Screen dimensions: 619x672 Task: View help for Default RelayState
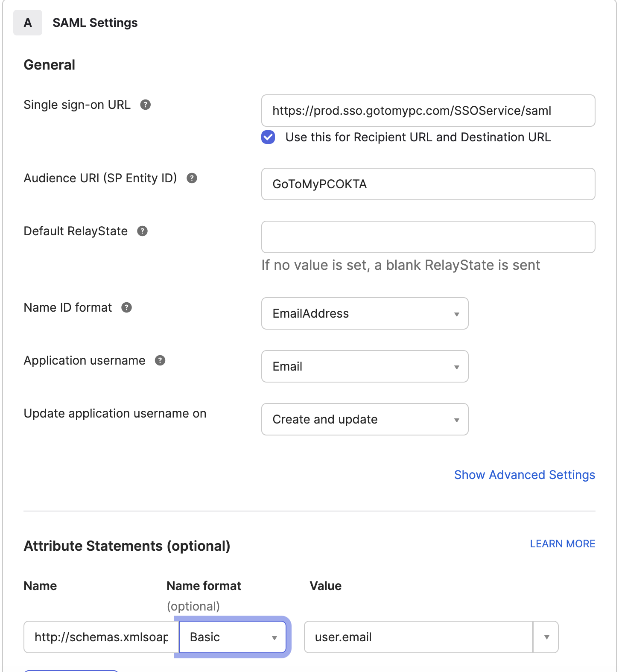(x=143, y=231)
